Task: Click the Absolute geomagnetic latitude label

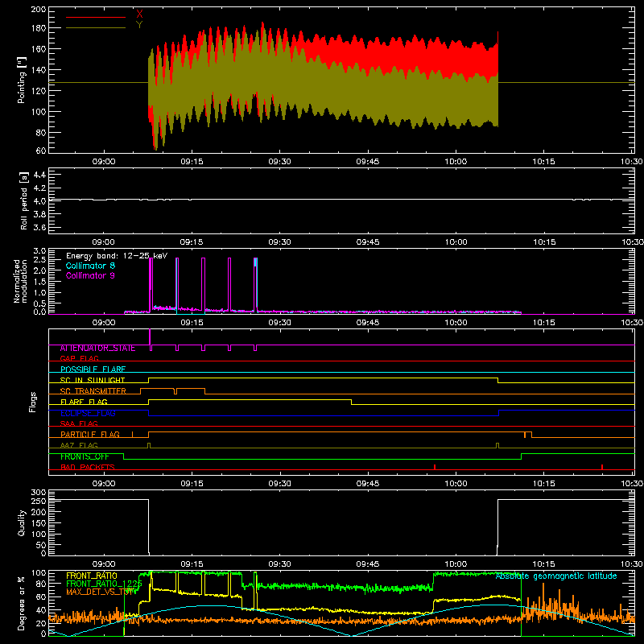Action: (x=556, y=576)
